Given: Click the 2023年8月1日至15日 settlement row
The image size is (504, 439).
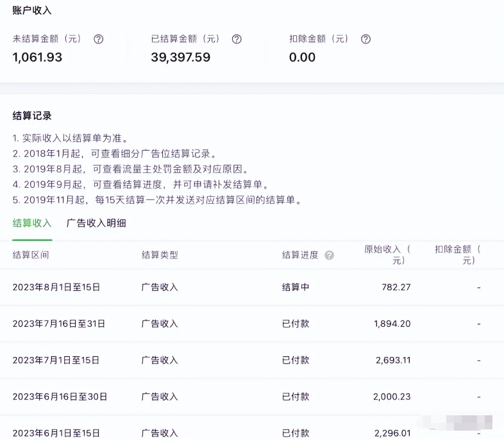Looking at the screenshot, I should [x=56, y=287].
